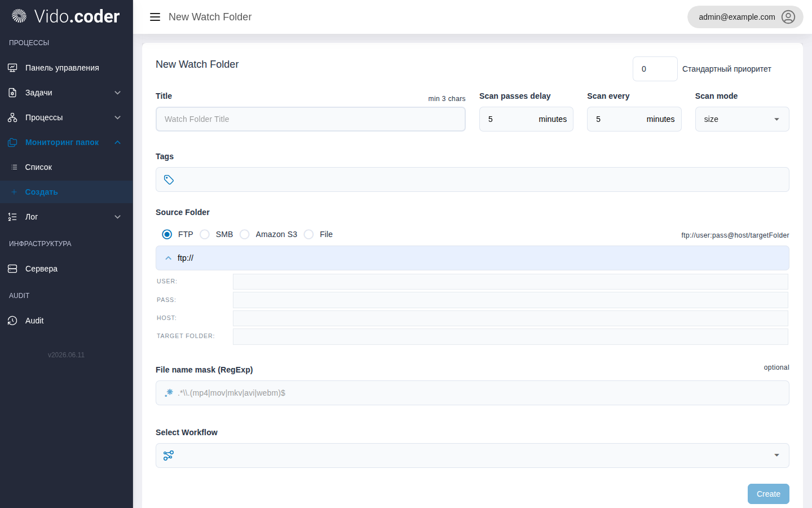Collapse the Мониторинг папок chevron
Viewport: 812px width, 508px height.
(118, 142)
